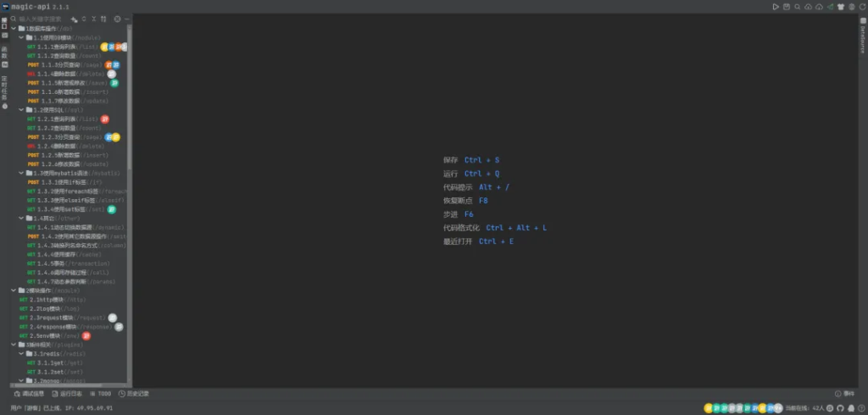Select the 2.1http模块 API entry
Image resolution: width=868 pixels, height=415 pixels.
pyautogui.click(x=48, y=299)
